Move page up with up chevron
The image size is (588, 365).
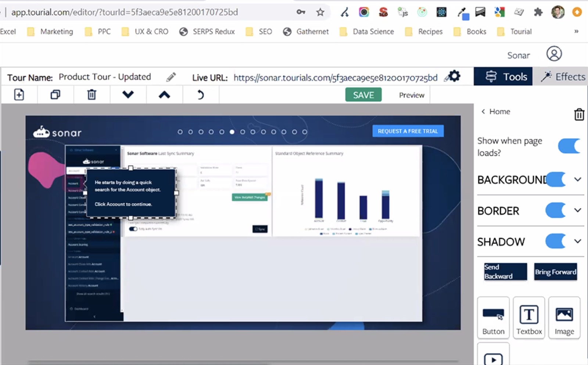pyautogui.click(x=164, y=95)
